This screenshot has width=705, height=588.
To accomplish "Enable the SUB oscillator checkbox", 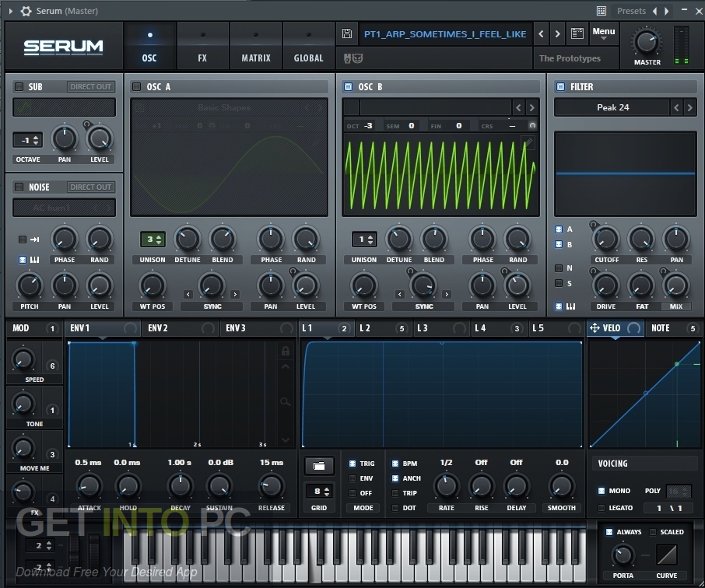I will pos(19,87).
